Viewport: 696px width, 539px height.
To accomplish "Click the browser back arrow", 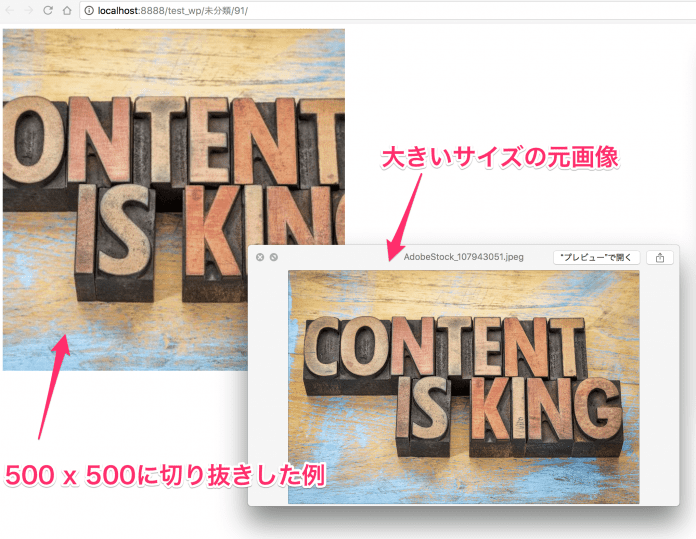I will pos(9,10).
